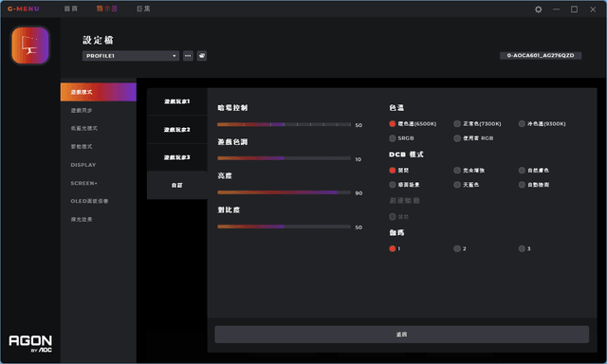Click the 遊戲色調 value 10
607x364 pixels.
[x=359, y=159]
